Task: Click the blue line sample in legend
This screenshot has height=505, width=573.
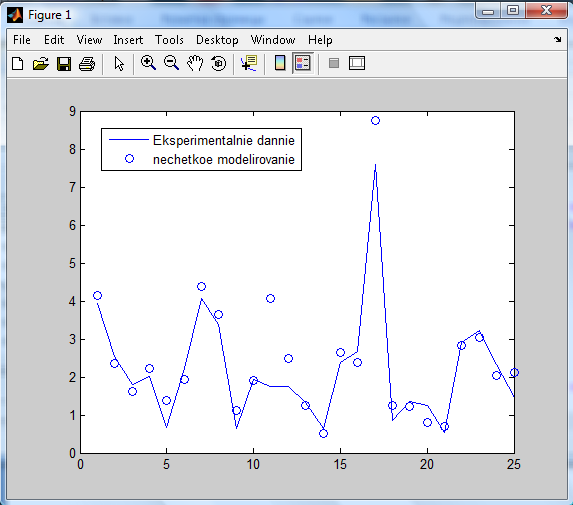Action: [x=129, y=139]
